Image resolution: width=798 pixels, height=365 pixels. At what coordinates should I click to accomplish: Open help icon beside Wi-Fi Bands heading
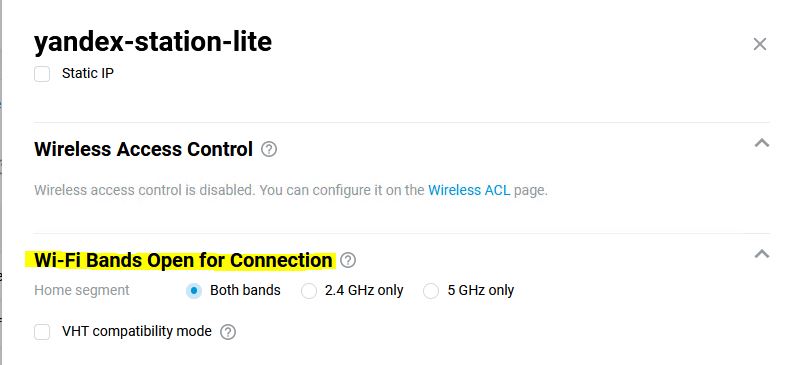point(348,260)
